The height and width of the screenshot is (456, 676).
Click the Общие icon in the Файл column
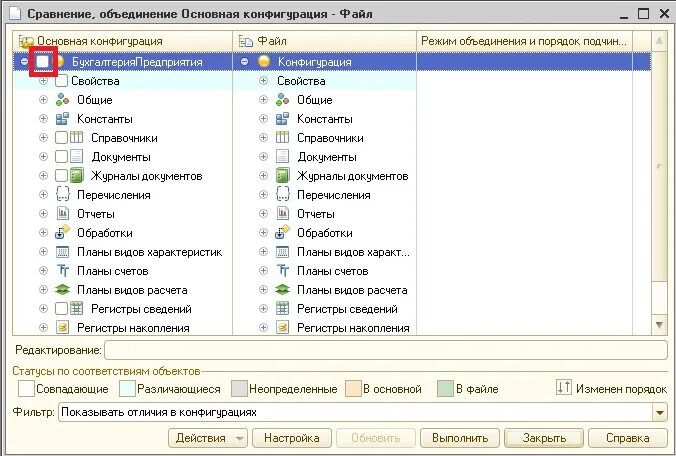tap(282, 100)
